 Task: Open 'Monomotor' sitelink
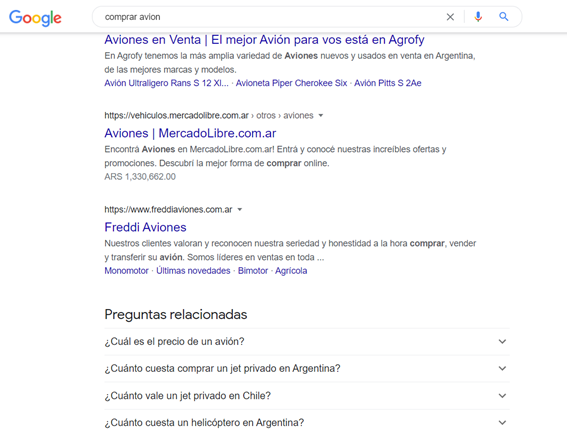[x=127, y=271]
